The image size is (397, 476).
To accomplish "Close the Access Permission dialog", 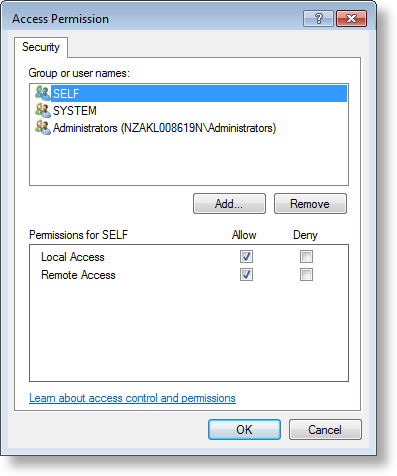I will [x=352, y=18].
